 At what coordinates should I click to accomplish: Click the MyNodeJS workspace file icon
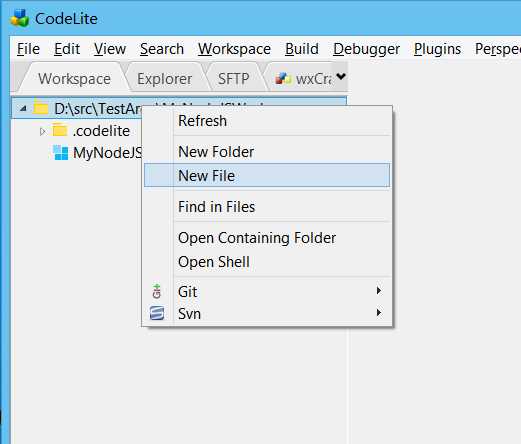(x=61, y=153)
